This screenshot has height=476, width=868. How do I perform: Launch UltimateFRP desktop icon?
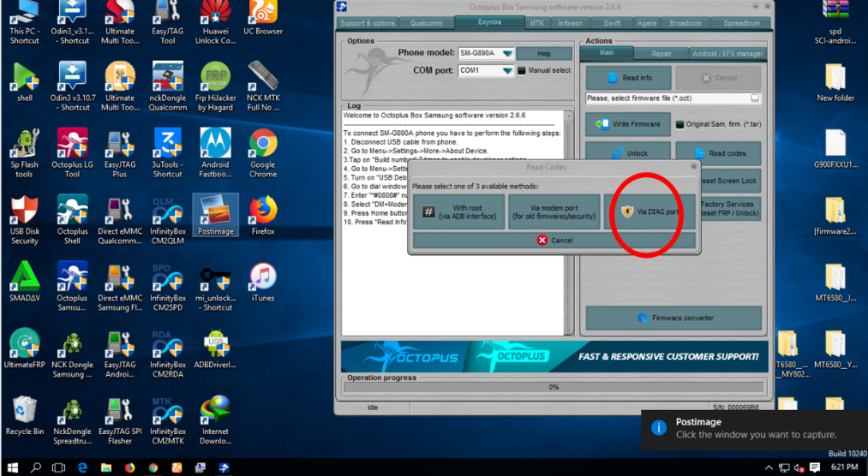click(25, 348)
